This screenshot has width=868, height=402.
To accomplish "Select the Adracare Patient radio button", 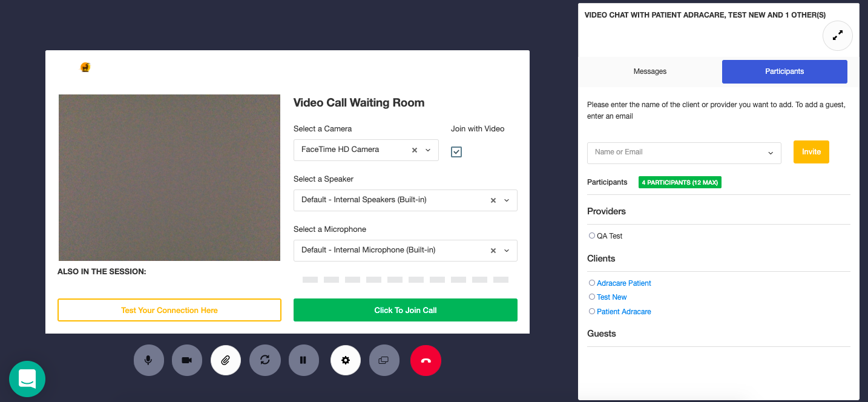I will click(592, 283).
